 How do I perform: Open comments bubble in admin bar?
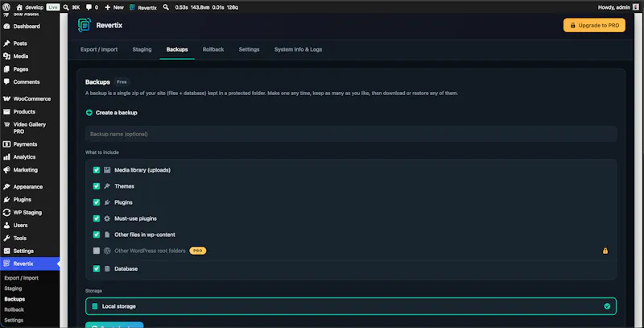92,7
